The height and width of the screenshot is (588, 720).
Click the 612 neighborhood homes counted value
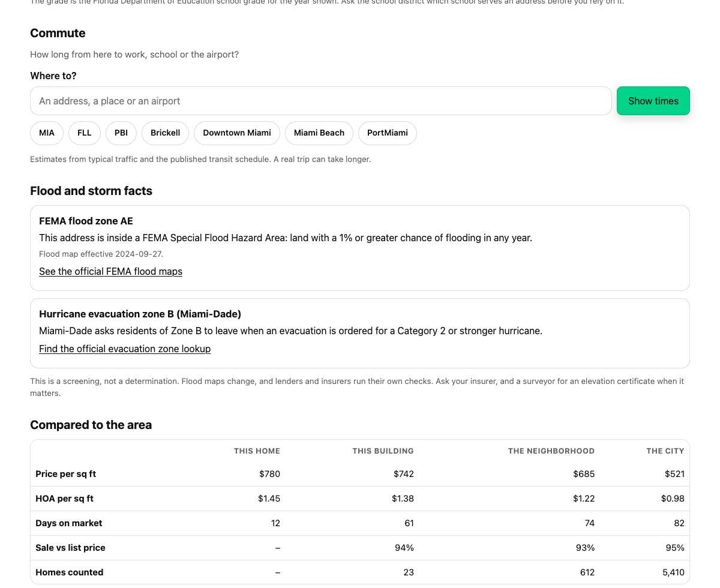tap(587, 572)
